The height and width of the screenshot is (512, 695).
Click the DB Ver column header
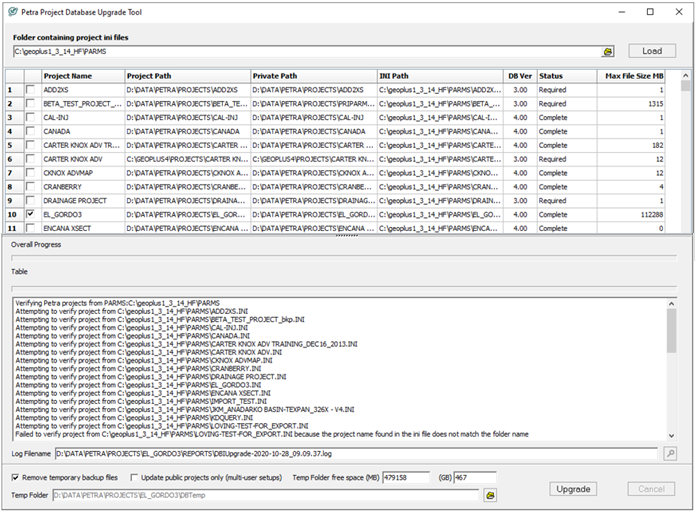click(519, 76)
